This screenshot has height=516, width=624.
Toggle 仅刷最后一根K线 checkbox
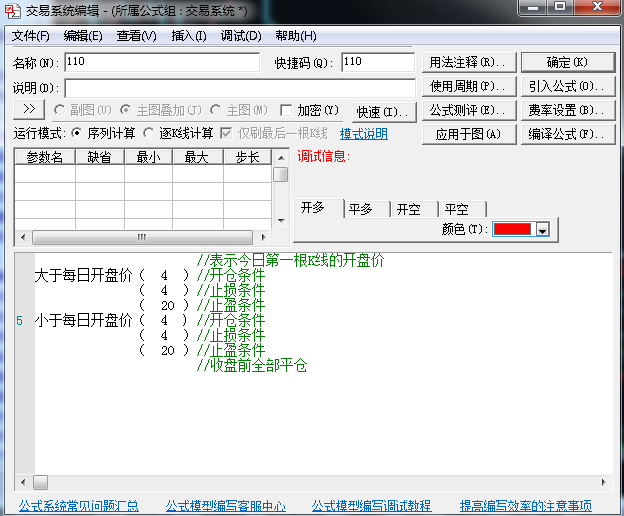click(x=226, y=133)
